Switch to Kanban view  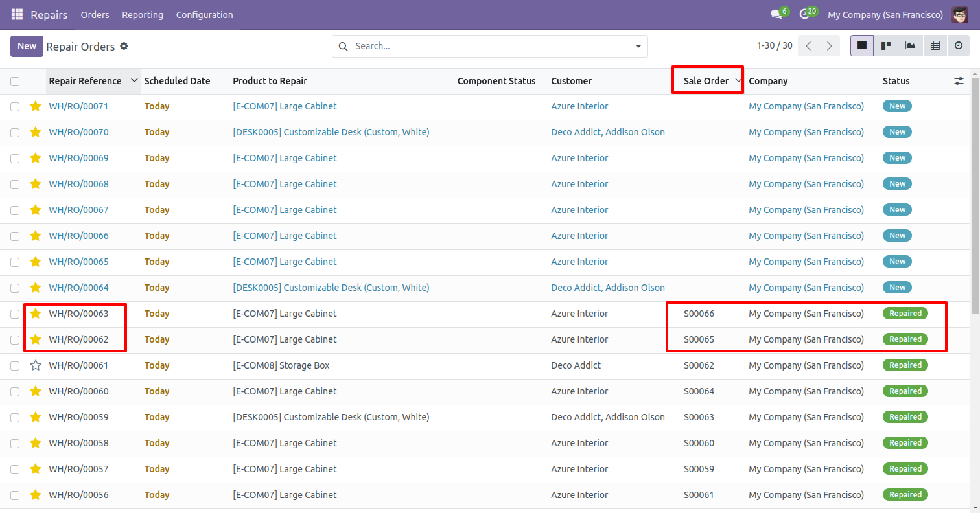[x=885, y=46]
